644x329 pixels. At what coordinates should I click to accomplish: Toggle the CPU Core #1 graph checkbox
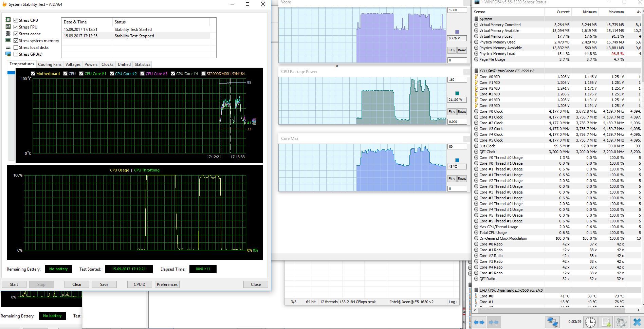81,73
